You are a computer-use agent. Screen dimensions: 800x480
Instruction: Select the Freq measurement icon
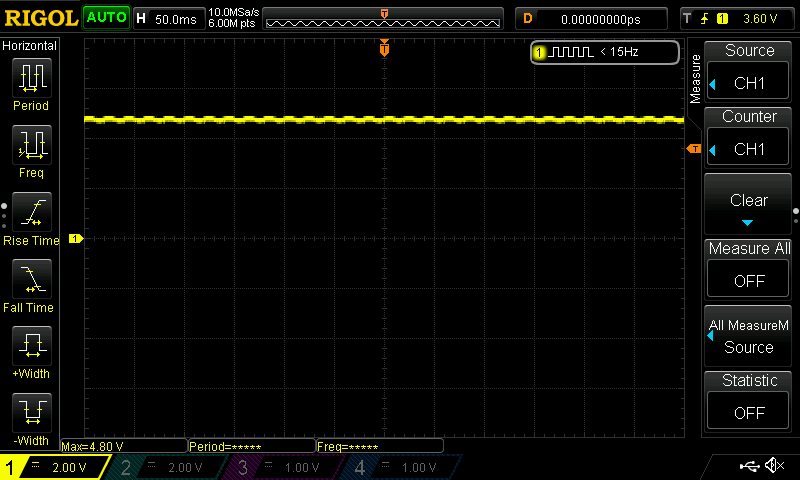click(x=30, y=147)
